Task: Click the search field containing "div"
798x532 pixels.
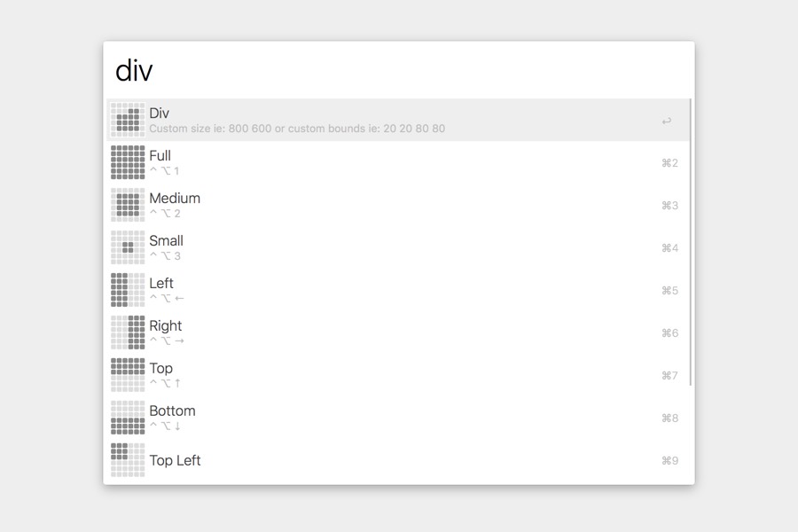Action: pyautogui.click(x=399, y=71)
